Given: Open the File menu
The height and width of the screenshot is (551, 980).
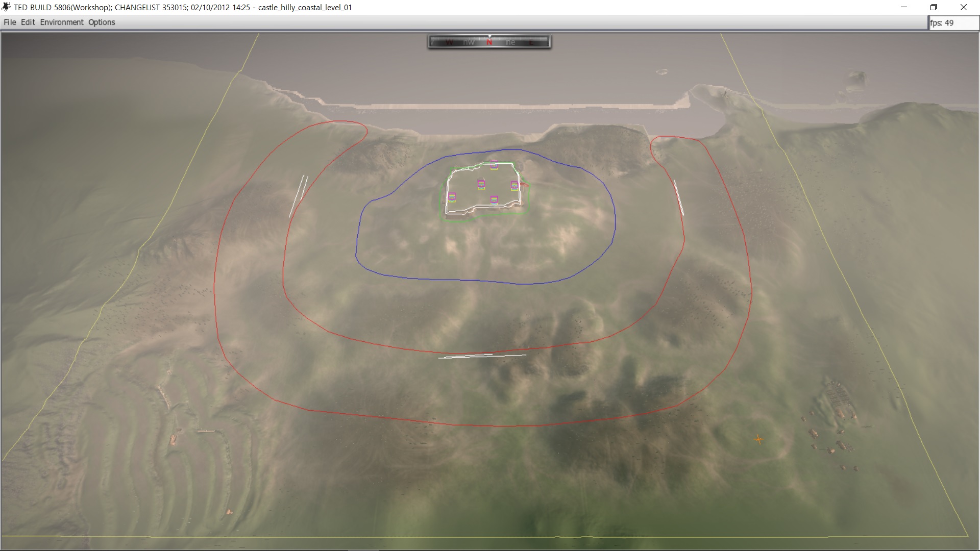Looking at the screenshot, I should pos(10,22).
